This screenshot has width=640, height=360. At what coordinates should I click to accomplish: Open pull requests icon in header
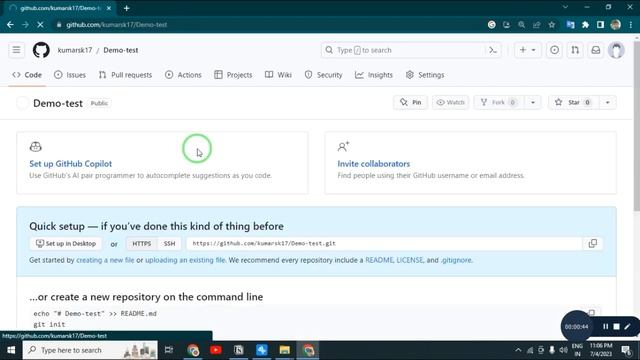tap(575, 50)
